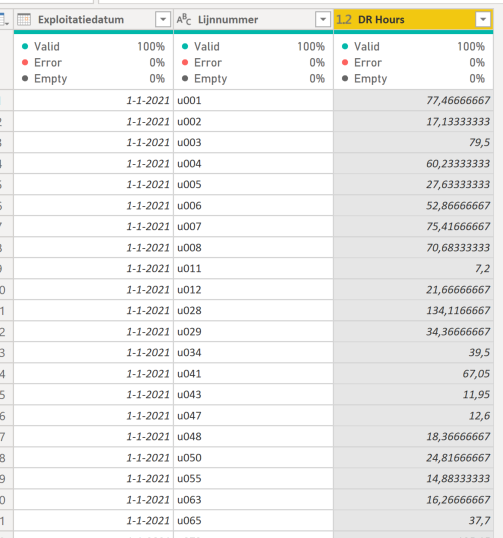This screenshot has width=503, height=538.
Task: Click the cell u047 in Lijnnummer
Action: pyautogui.click(x=253, y=416)
